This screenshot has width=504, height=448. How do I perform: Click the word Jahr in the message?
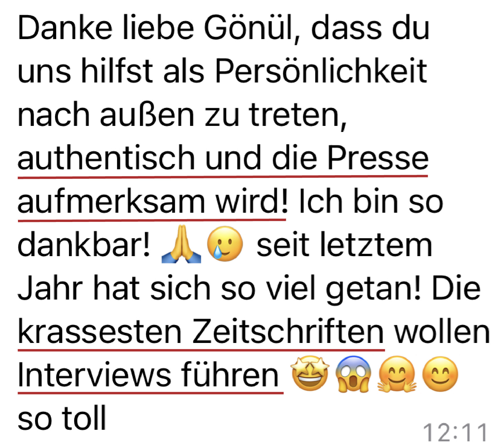[x=50, y=288]
